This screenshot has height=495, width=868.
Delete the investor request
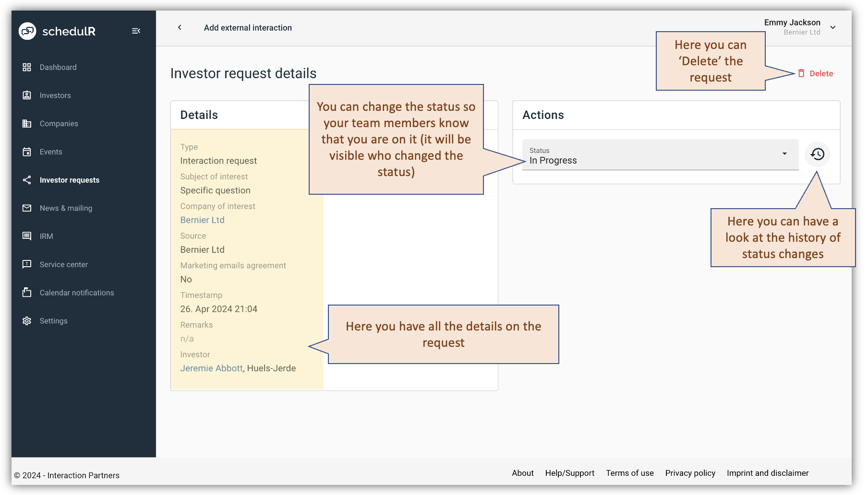[816, 73]
